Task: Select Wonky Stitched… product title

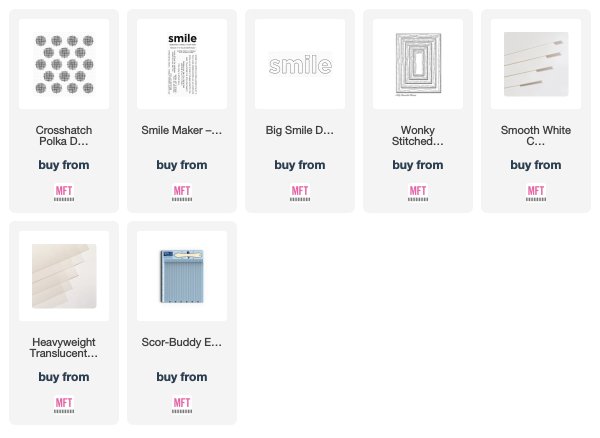Action: tap(418, 136)
